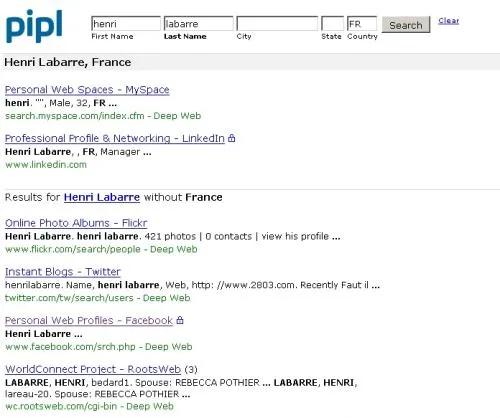Open Online Photo Albums - Flickr result
This screenshot has height=418, width=500.
[76, 223]
